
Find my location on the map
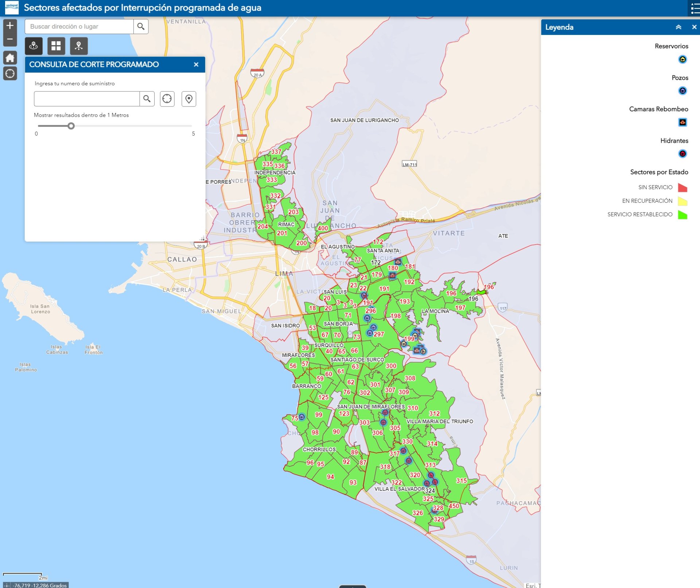click(10, 74)
